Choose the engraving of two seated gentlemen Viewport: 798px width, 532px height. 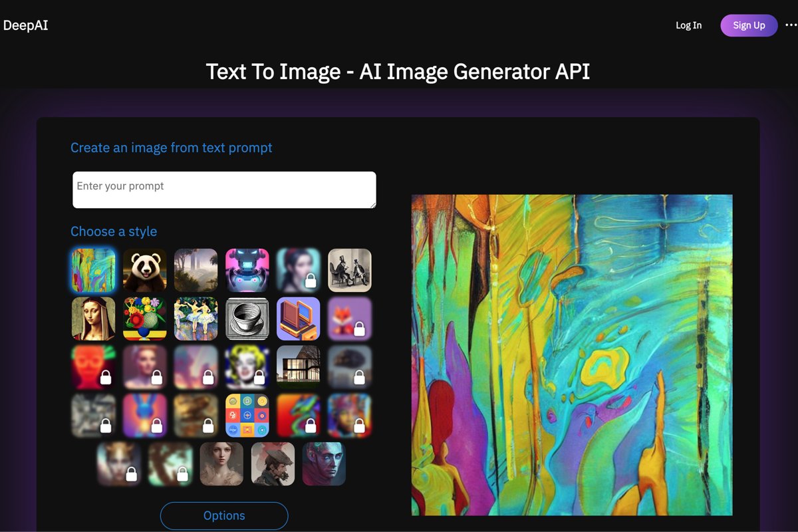point(350,271)
